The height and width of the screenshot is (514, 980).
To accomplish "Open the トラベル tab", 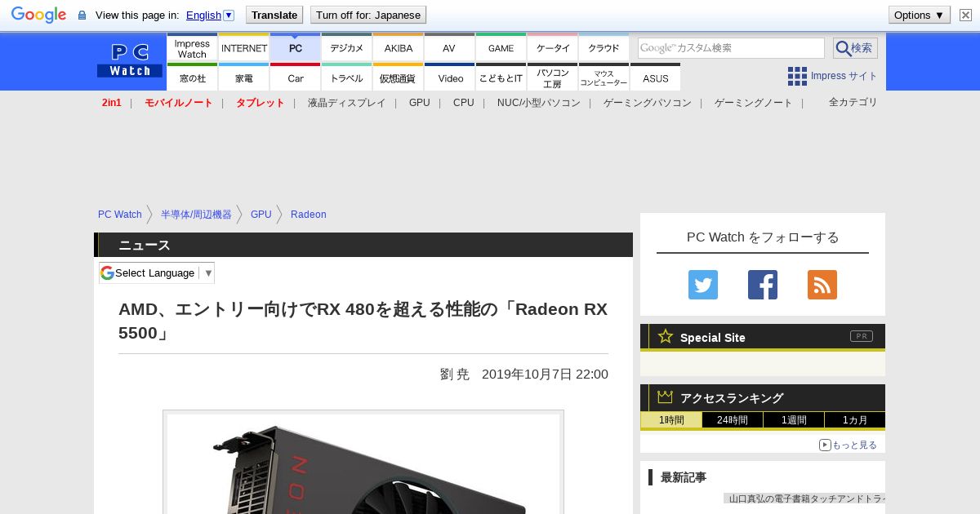I will pyautogui.click(x=346, y=78).
